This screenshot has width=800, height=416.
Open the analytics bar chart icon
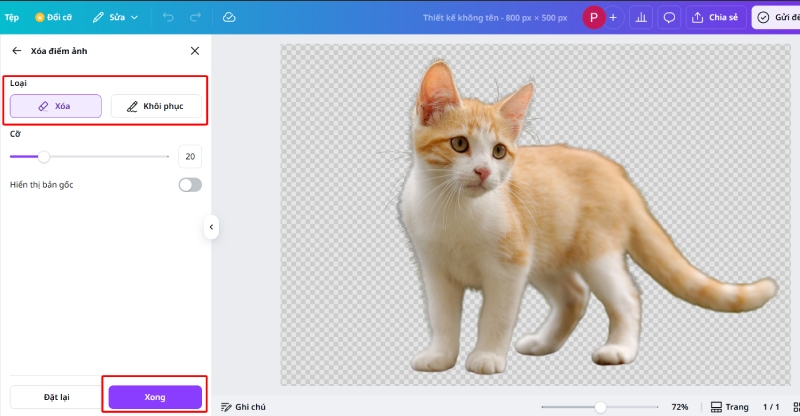pos(641,17)
